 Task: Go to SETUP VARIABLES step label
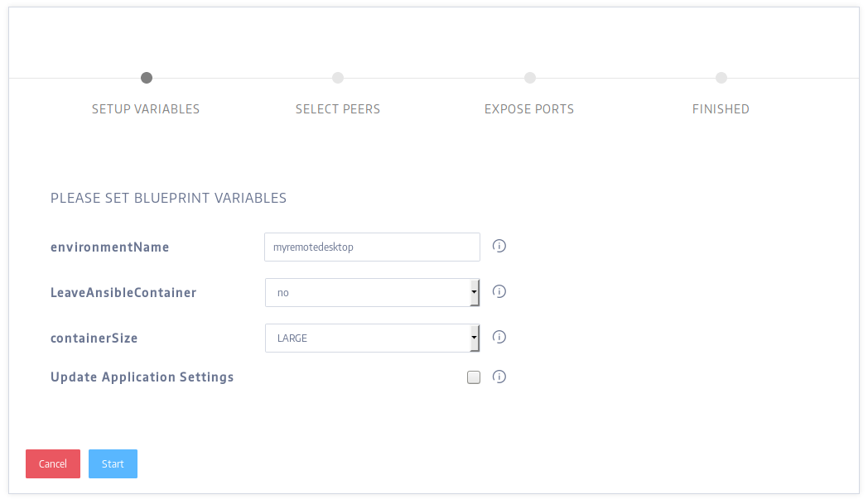tap(146, 109)
